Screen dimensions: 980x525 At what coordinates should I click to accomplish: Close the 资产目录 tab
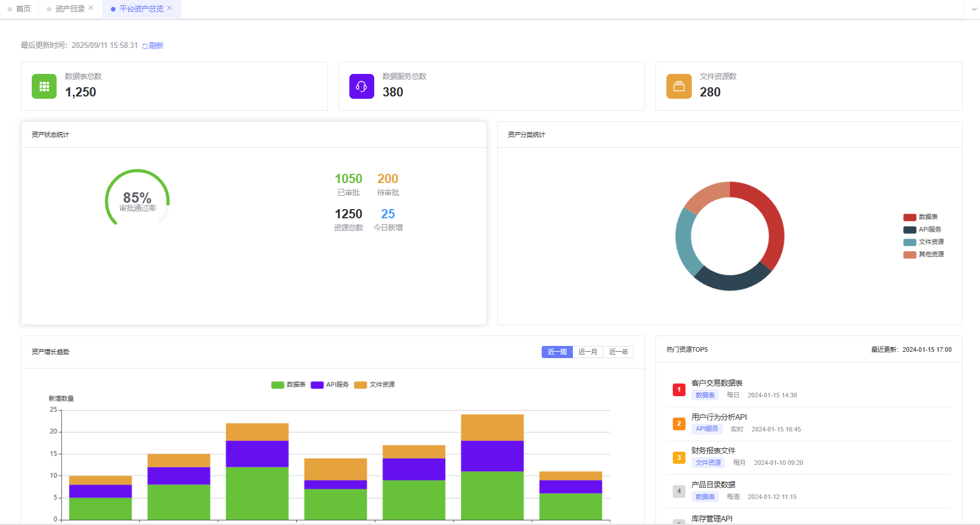pos(91,8)
